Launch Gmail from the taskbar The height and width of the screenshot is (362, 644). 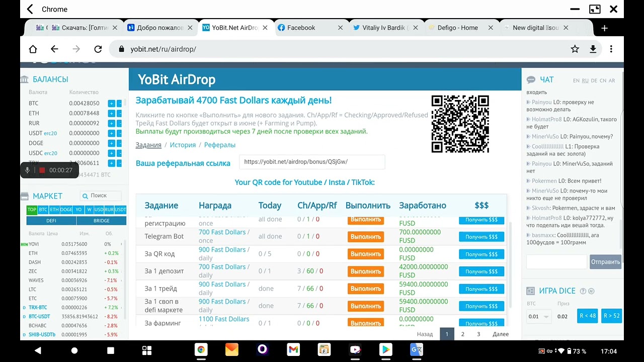293,349
